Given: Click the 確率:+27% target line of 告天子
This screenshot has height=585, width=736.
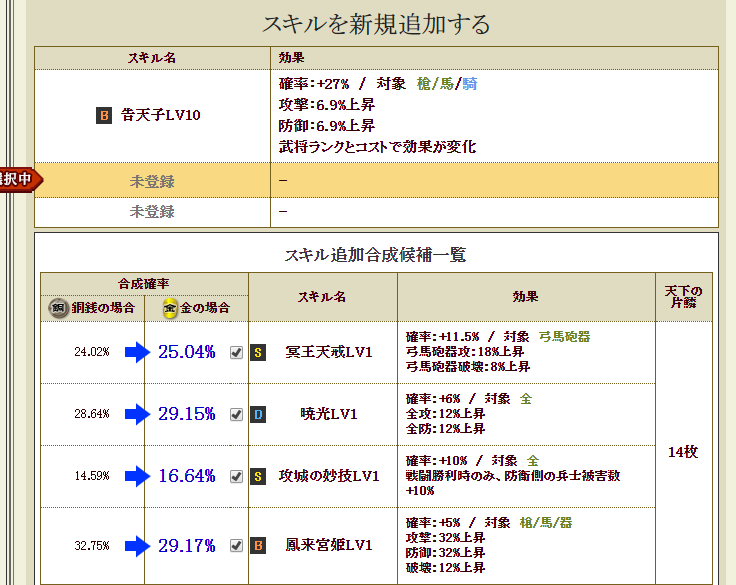Looking at the screenshot, I should (x=378, y=84).
